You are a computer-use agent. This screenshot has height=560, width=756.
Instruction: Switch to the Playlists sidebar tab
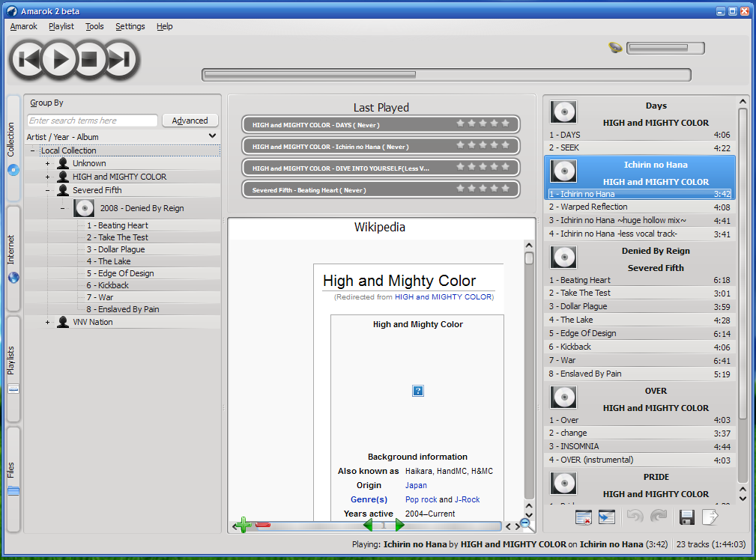click(13, 368)
